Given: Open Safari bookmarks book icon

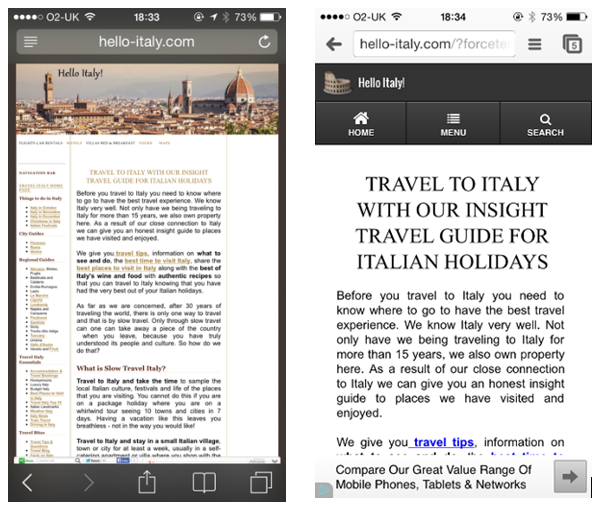Looking at the screenshot, I should (x=204, y=482).
